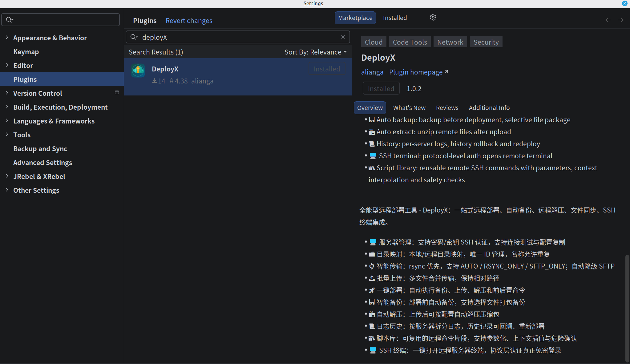Click the Plugins panel heading

145,21
